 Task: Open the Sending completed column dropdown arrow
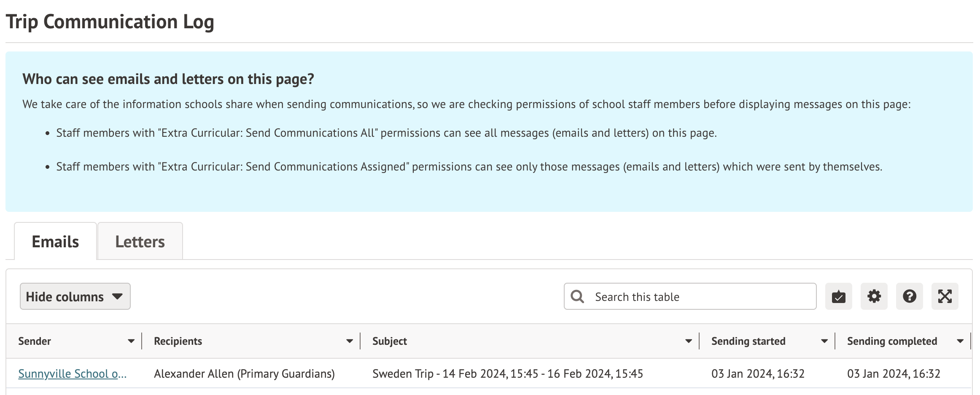click(960, 341)
